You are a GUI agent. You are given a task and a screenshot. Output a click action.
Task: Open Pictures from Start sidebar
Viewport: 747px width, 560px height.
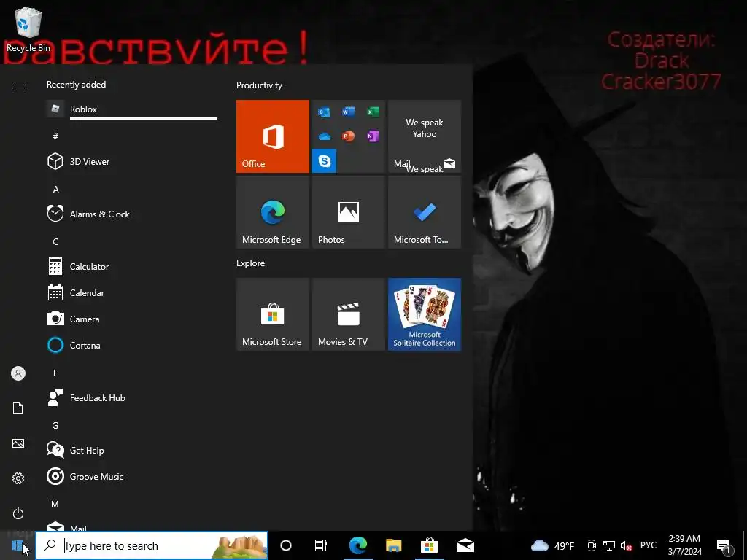pos(18,443)
